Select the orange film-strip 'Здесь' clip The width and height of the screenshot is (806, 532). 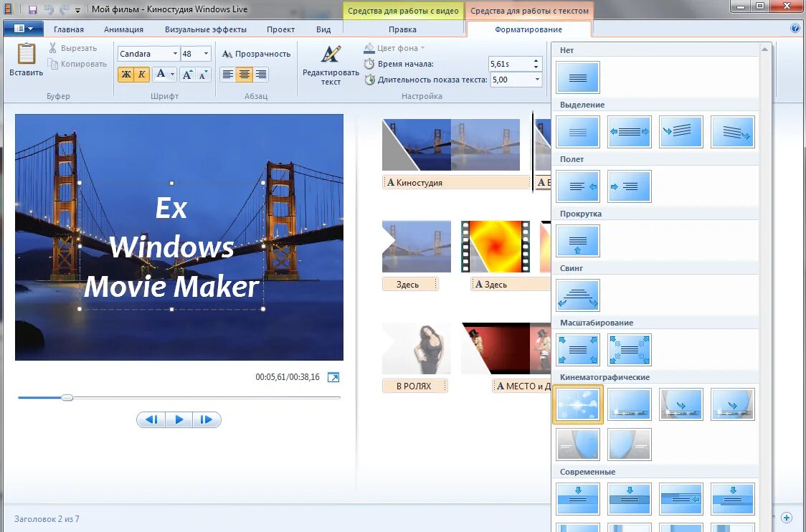pyautogui.click(x=496, y=247)
